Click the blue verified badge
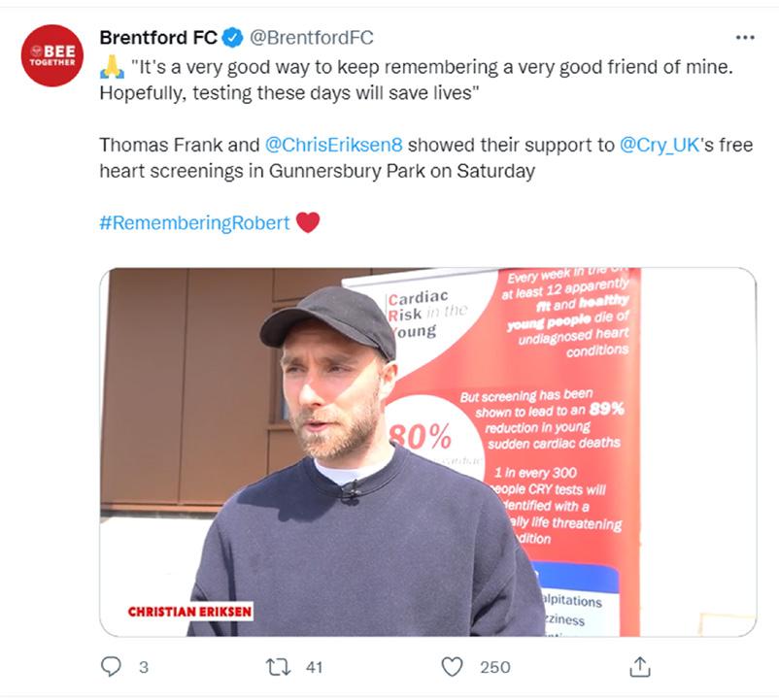Image resolution: width=779 pixels, height=700 pixels. [232, 38]
